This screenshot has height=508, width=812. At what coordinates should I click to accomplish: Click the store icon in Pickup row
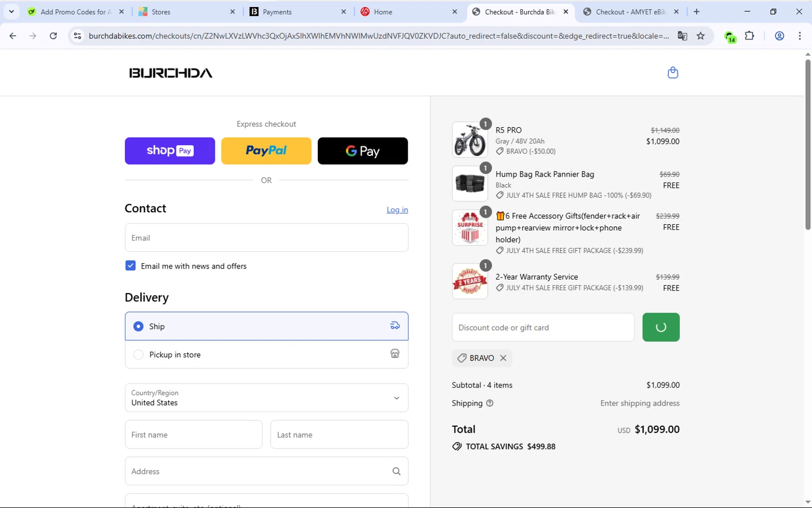tap(395, 354)
